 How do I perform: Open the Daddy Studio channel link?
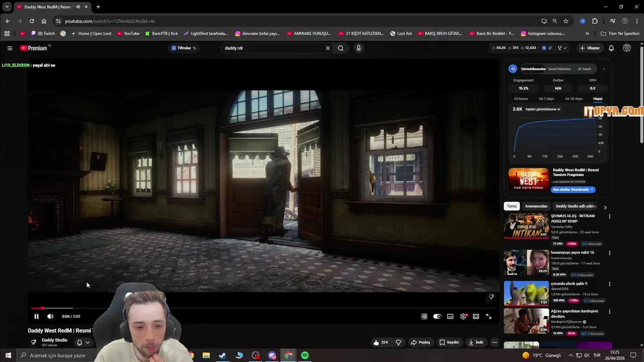tap(54, 340)
